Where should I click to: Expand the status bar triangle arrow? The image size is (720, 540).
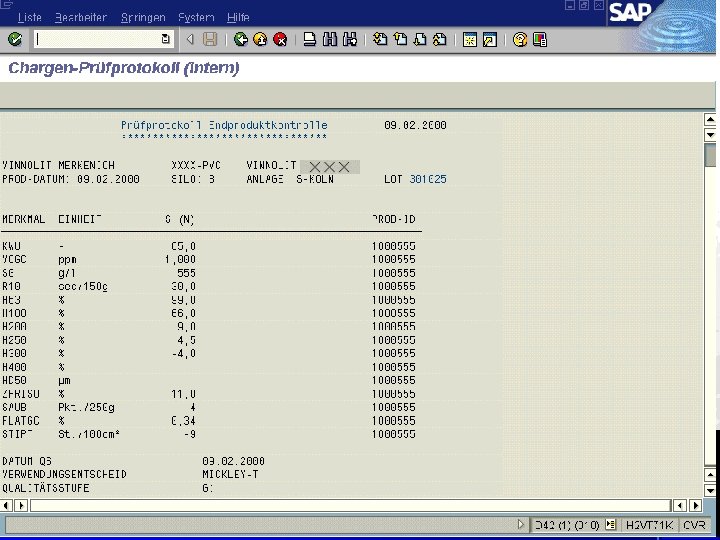pos(521,524)
